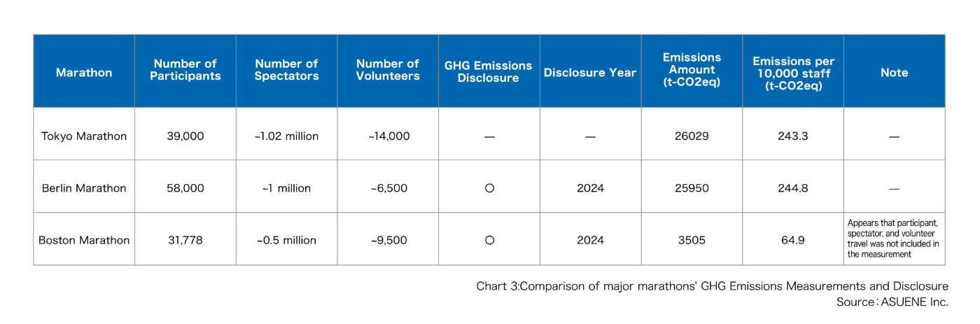
Task: Click the Emissions per 10,000 staff header
Action: (793, 73)
